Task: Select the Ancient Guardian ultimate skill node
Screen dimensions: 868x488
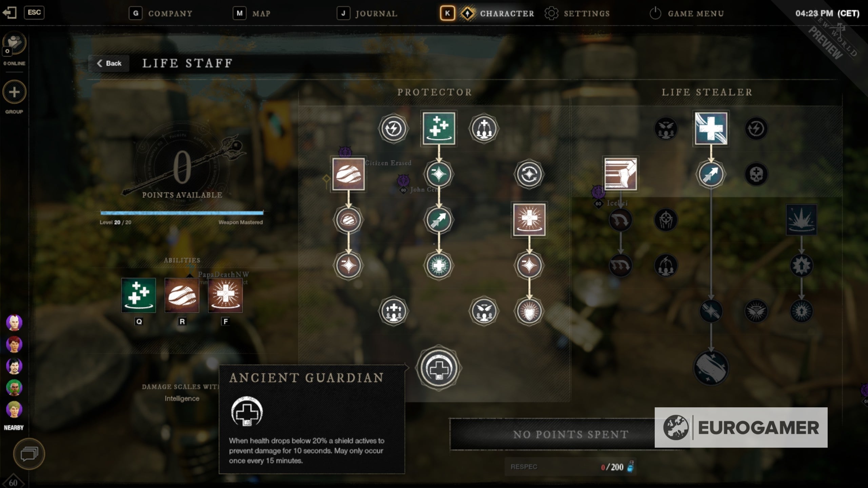Action: pos(439,368)
